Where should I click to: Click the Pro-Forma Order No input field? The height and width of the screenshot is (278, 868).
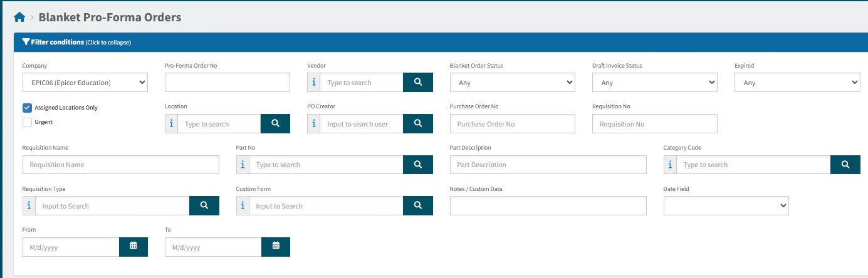click(227, 83)
